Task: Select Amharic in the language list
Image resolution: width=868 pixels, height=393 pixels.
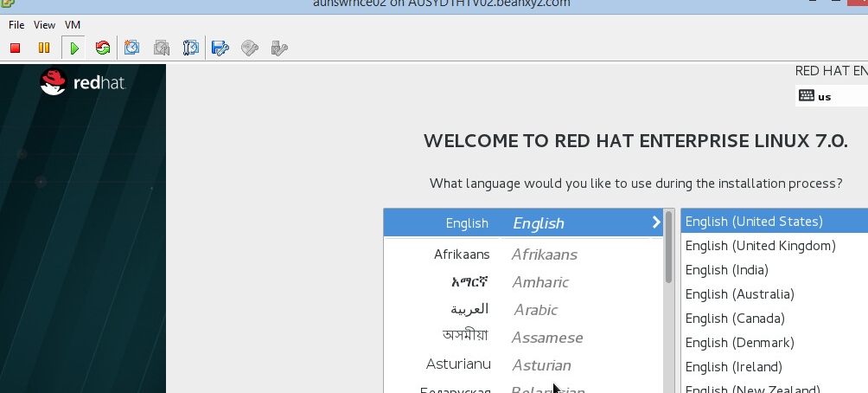Action: pyautogui.click(x=523, y=282)
